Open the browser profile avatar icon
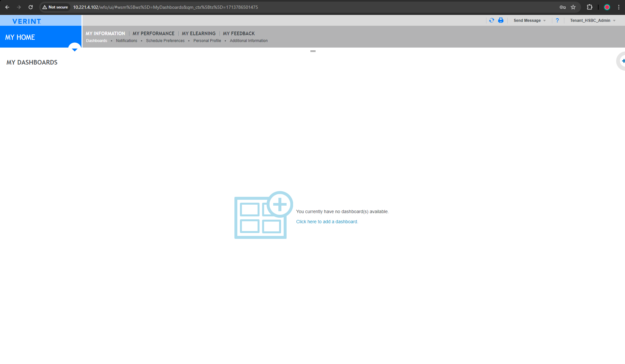This screenshot has width=625, height=364. coord(607,7)
